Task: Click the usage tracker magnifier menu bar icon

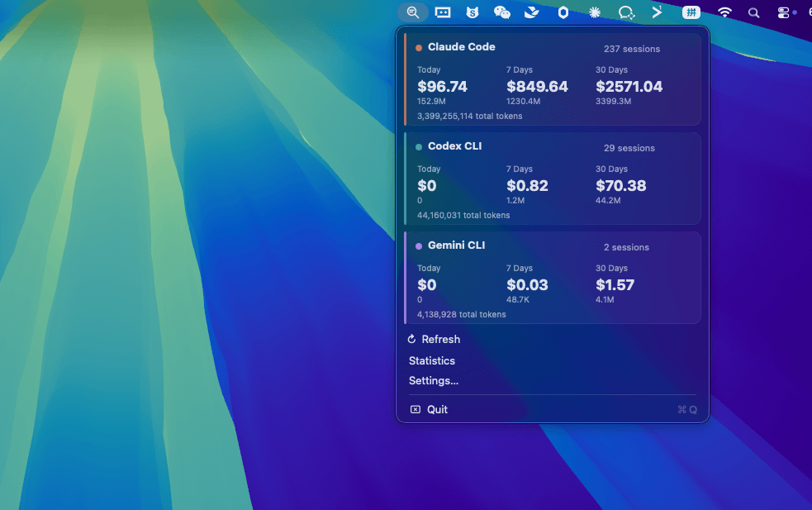Action: 413,12
